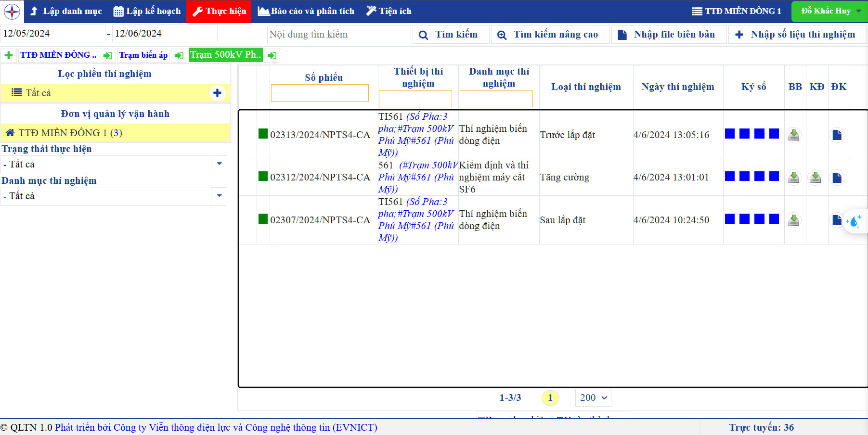
Task: Click the EVN logo home icon
Action: (x=12, y=11)
